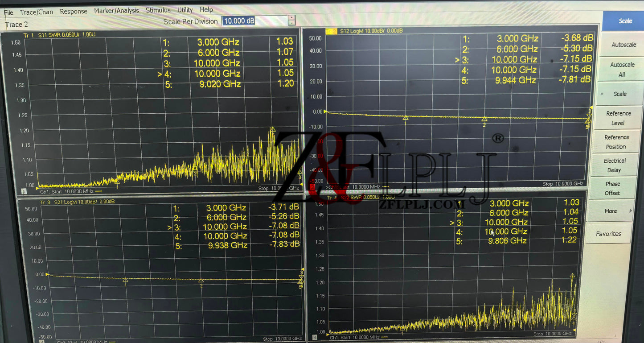Select marker 1 triangle on the S21 trace
644x343 pixels.
[x=125, y=280]
